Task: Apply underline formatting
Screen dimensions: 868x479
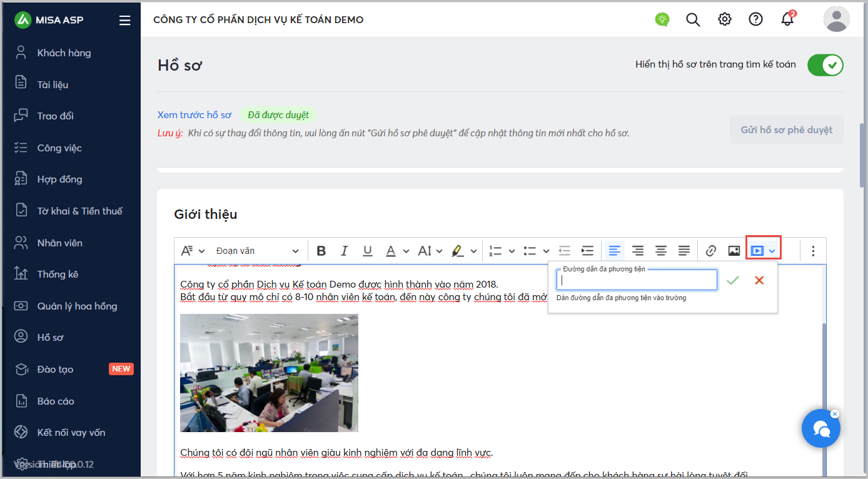Action: coord(368,251)
